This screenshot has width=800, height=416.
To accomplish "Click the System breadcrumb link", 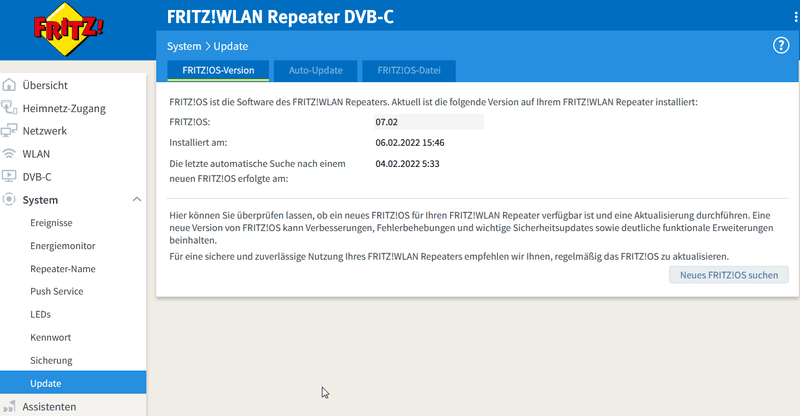I will 184,46.
